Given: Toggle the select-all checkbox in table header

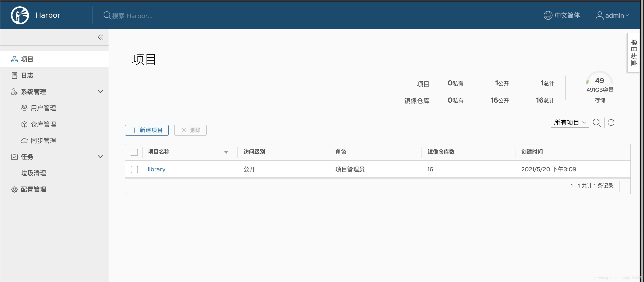Looking at the screenshot, I should pyautogui.click(x=134, y=152).
